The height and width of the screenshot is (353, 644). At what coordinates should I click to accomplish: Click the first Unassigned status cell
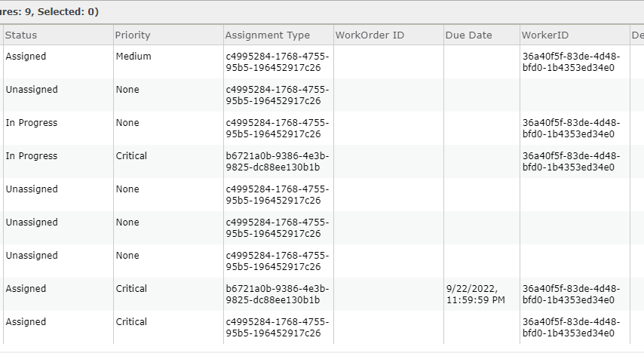[58, 95]
